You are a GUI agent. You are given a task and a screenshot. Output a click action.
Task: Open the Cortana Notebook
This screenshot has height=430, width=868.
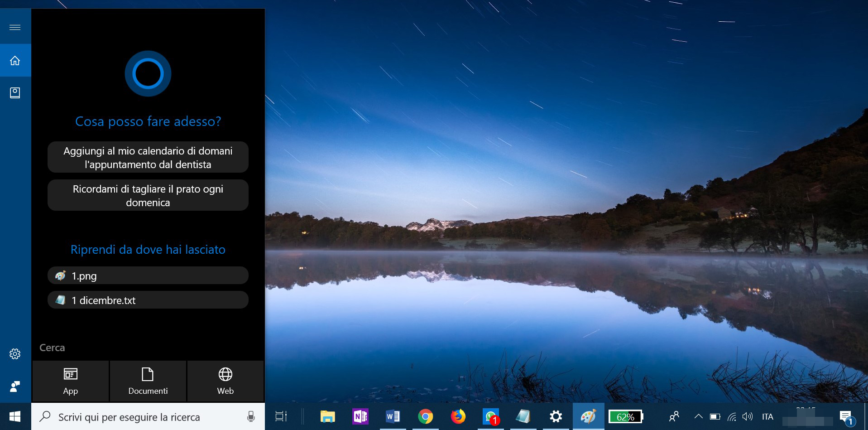[15, 92]
